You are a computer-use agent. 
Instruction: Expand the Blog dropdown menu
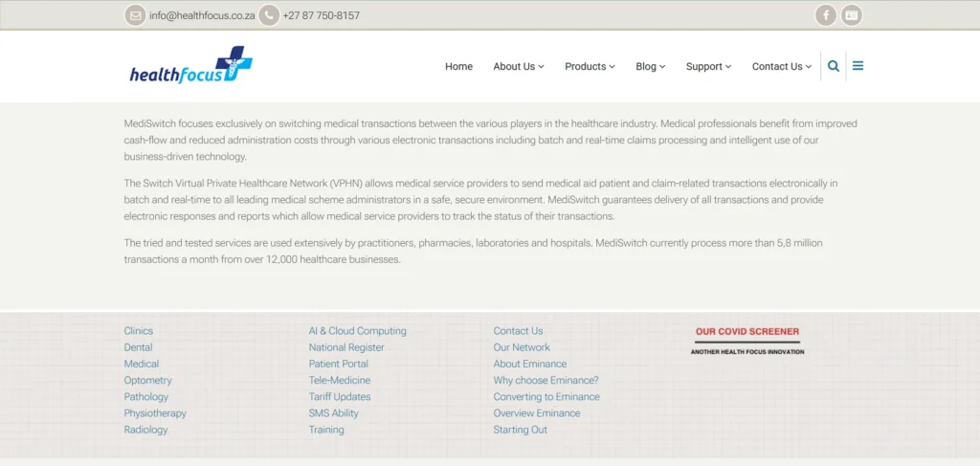click(x=651, y=66)
